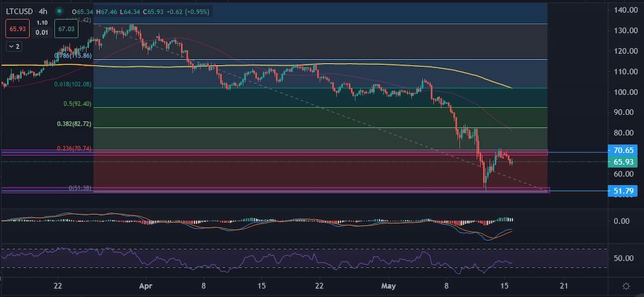Select the 0.236(70.74) Fibonacci label
Screen dimensions: 644x297
tap(74, 148)
